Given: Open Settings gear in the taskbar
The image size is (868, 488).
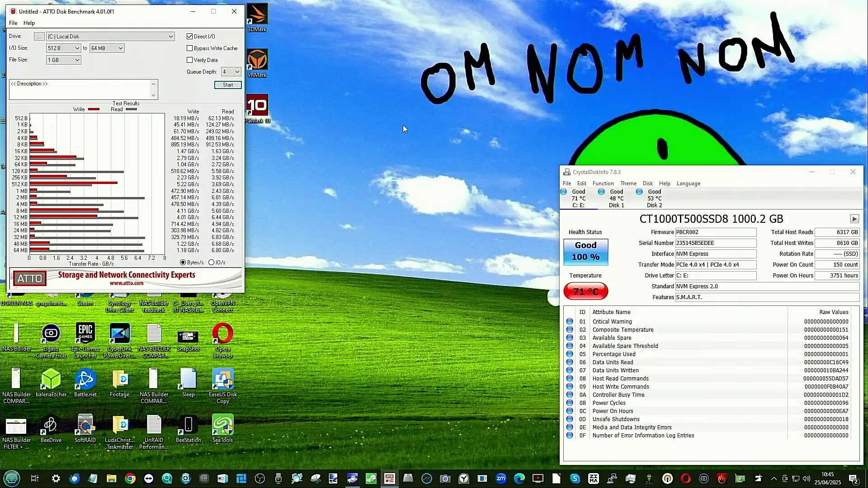Looking at the screenshot, I should [56, 479].
